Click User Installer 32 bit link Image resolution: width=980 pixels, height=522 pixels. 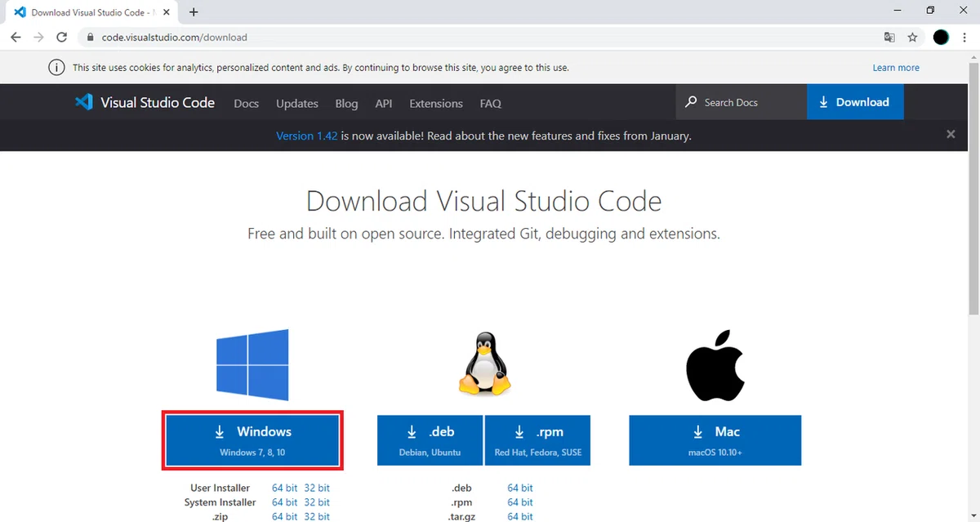pos(317,488)
